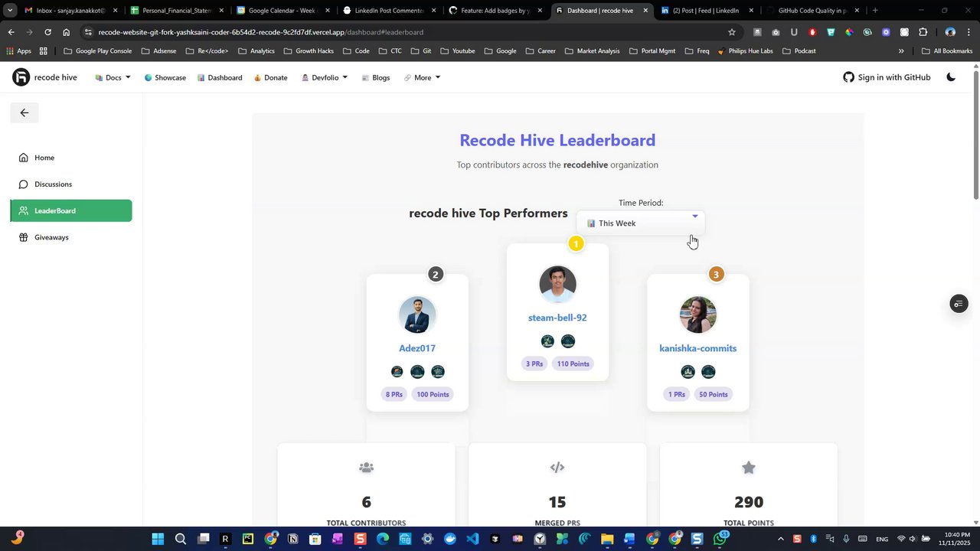Open Visual Studio Code from taskbar
Viewport: 980px width, 551px height.
(472, 539)
